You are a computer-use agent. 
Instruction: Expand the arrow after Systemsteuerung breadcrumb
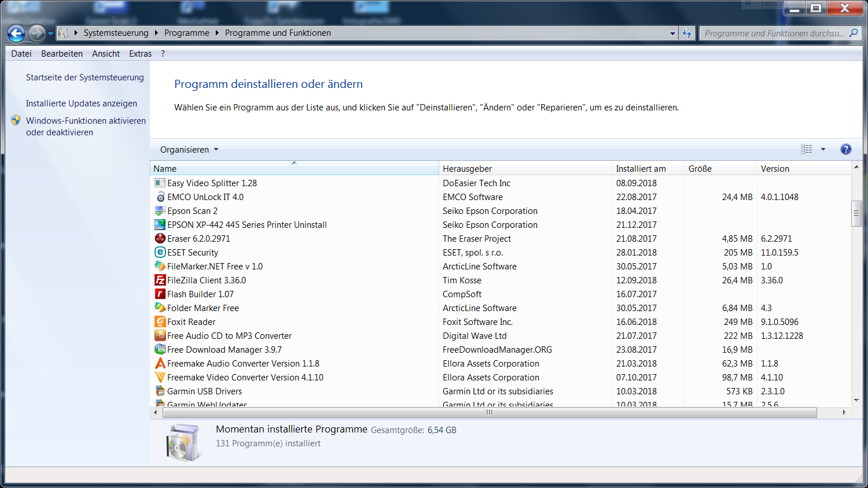click(156, 33)
